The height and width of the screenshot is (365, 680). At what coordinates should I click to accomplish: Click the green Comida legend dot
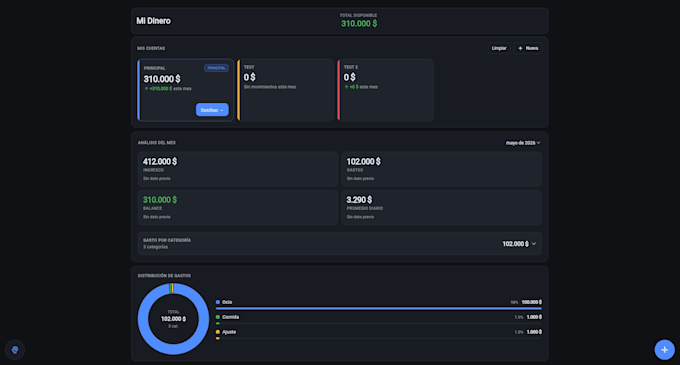tap(218, 317)
